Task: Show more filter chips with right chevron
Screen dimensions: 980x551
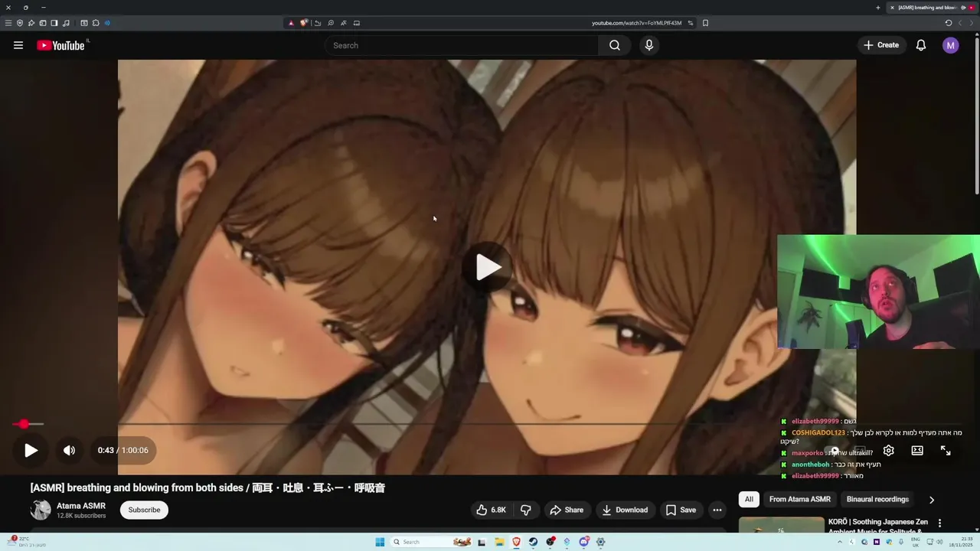Action: (931, 500)
